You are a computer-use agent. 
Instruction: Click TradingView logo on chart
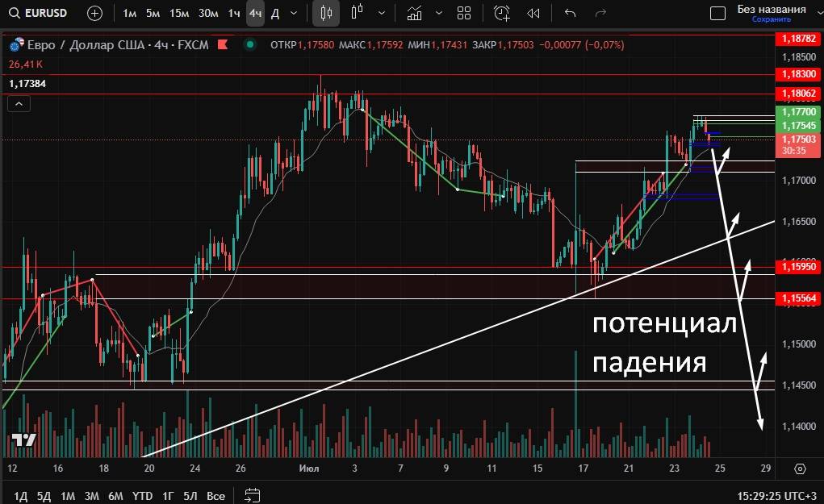coord(23,439)
